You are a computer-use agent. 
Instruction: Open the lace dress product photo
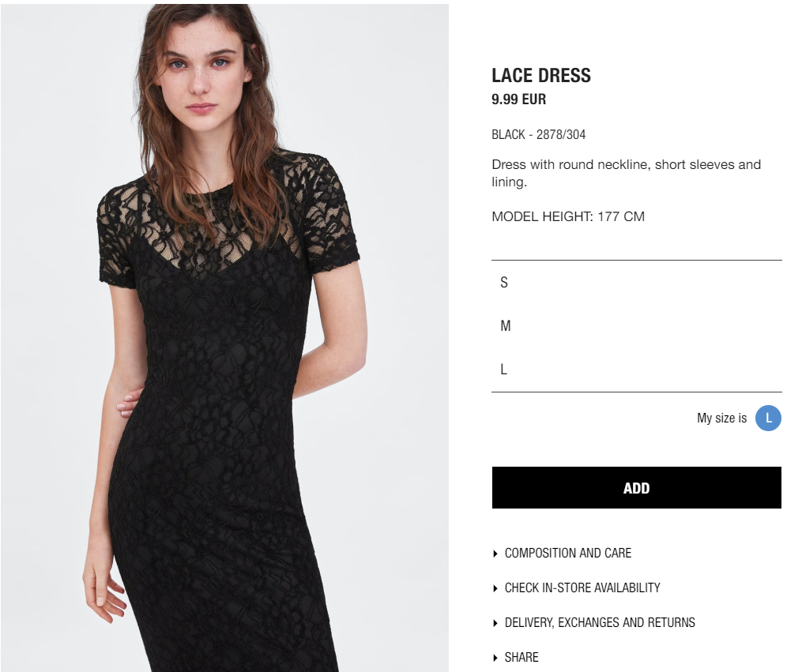[x=224, y=338]
